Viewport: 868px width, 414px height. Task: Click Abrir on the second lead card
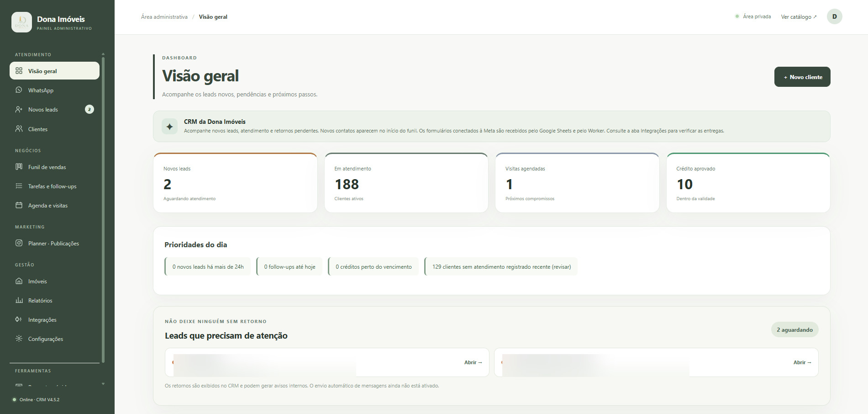[802, 362]
